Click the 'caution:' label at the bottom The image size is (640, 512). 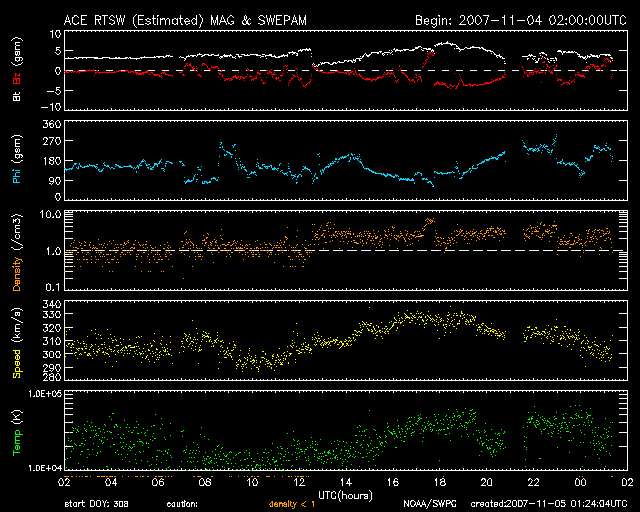[182, 504]
